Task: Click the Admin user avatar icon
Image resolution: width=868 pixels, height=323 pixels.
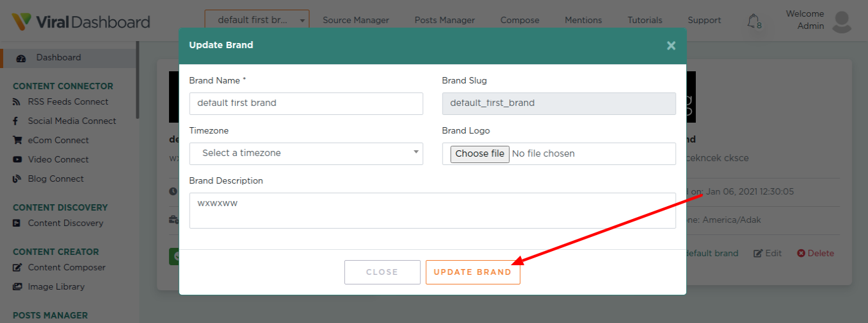Action: tap(841, 21)
